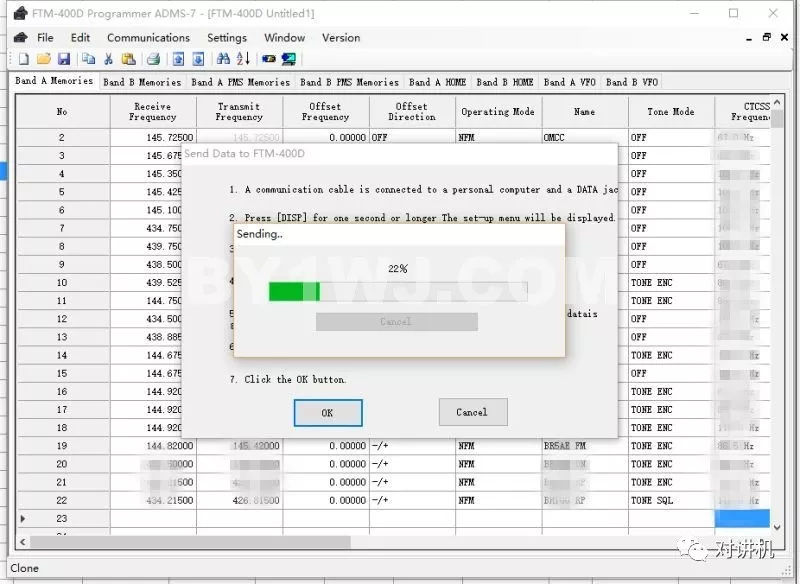Click the Name column header
This screenshot has height=584, width=800.
coord(585,112)
